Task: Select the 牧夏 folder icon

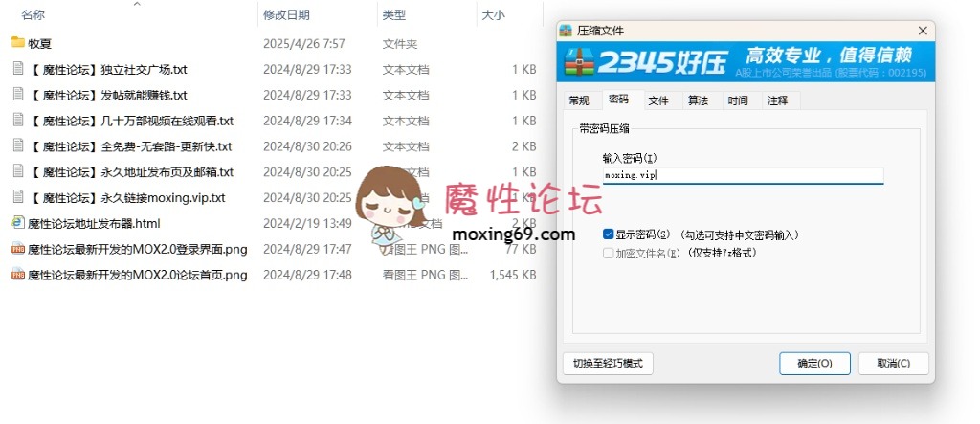Action: point(17,43)
